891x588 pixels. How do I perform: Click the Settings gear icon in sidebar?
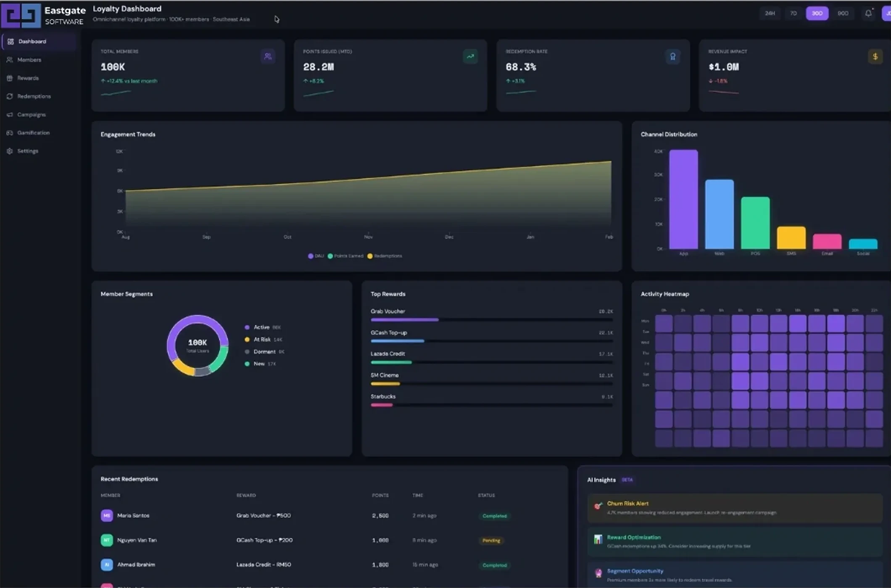pyautogui.click(x=10, y=151)
